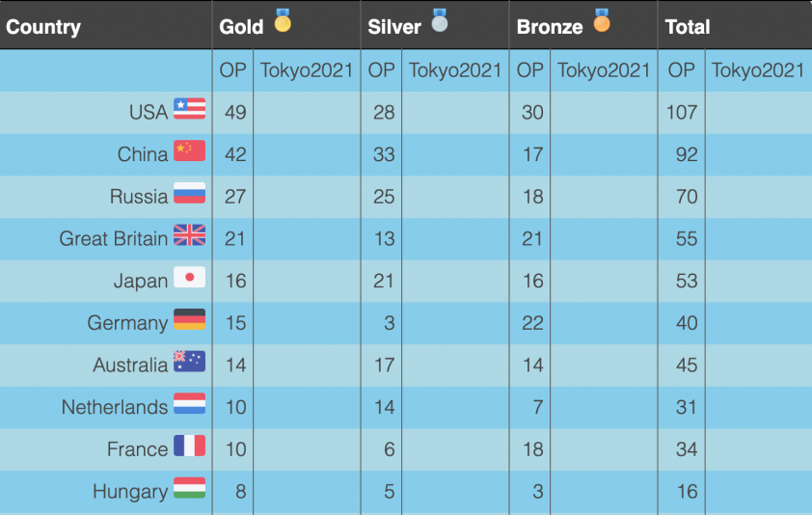The height and width of the screenshot is (515, 812).
Task: Click Hungary's Tokyo2021 bronze cell
Action: coord(605,492)
